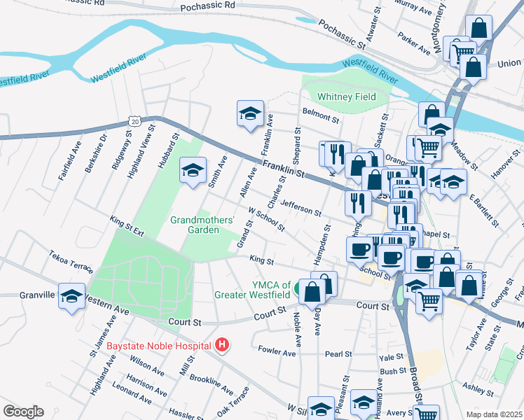Click the Route 20 highway shield
Viewport: 524px width, 420px height.
click(x=135, y=122)
